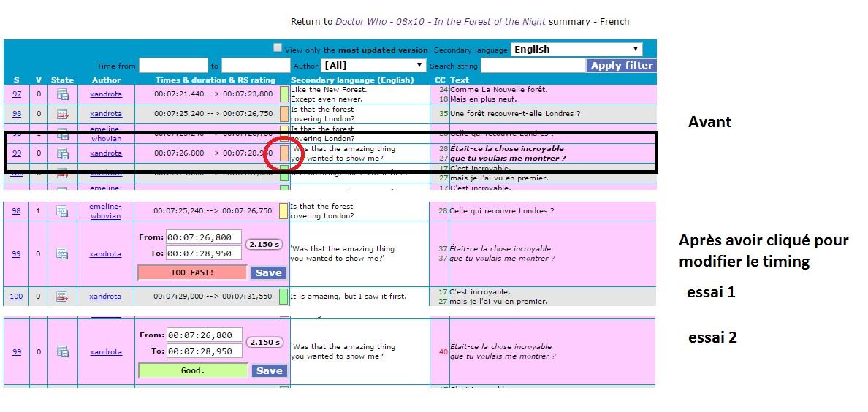Click state icon in 'Celle qui recouvre Londres' row
This screenshot has height=412, width=868.
coord(62,211)
